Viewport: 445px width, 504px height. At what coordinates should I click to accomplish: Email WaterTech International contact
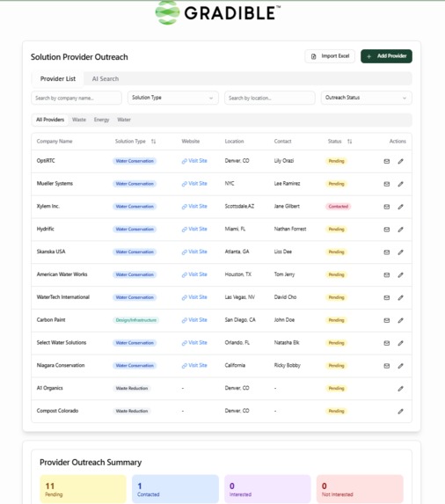click(387, 298)
